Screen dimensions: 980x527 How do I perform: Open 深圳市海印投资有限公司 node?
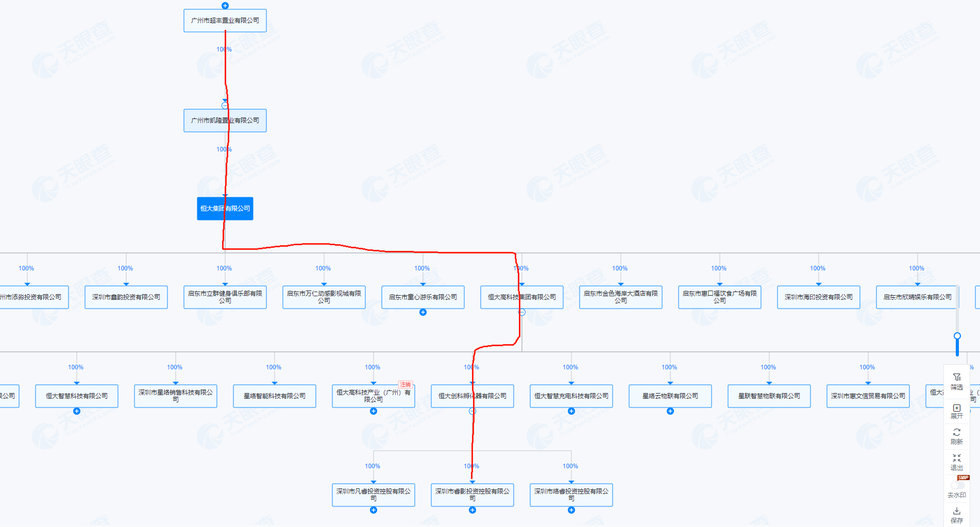pos(819,297)
